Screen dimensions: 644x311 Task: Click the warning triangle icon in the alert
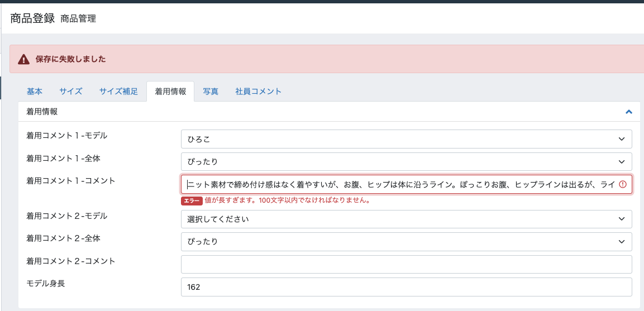[23, 59]
